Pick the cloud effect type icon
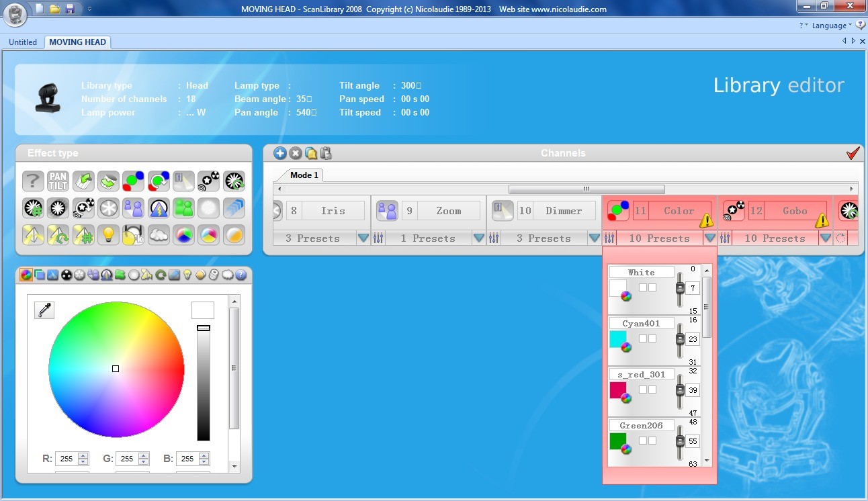The image size is (868, 501). click(x=159, y=234)
